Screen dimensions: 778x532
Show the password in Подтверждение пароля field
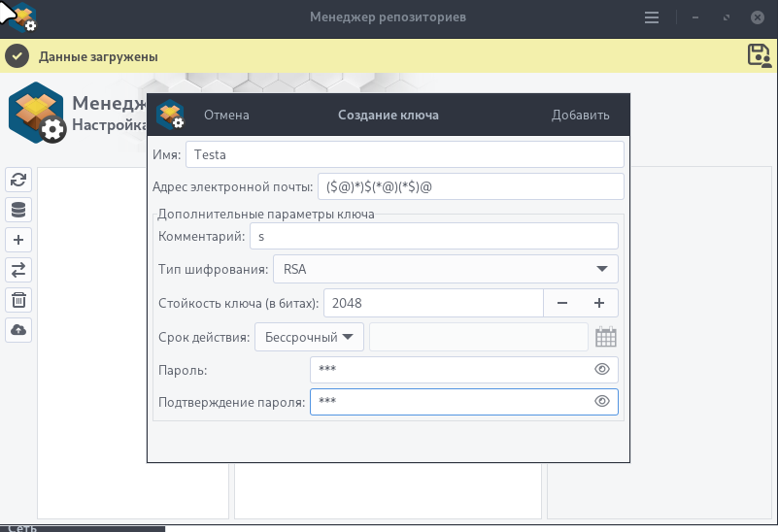tap(602, 401)
